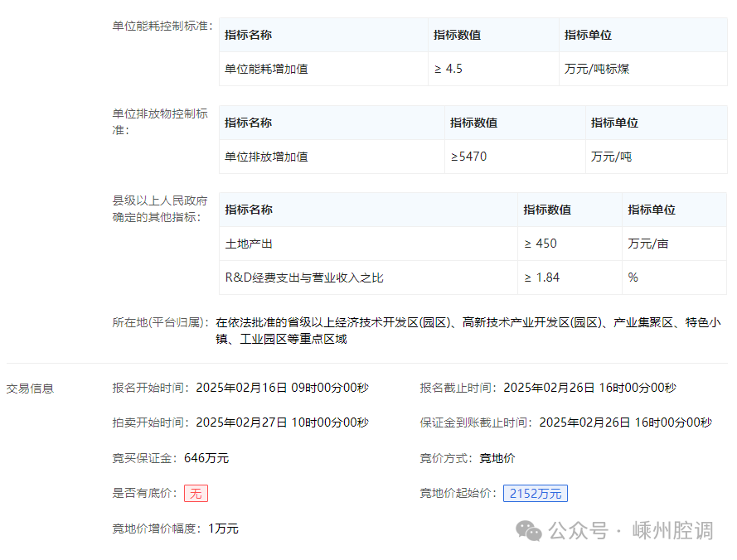Click the ≥5470 value cell
Image resolution: width=737 pixels, height=560 pixels.
468,156
